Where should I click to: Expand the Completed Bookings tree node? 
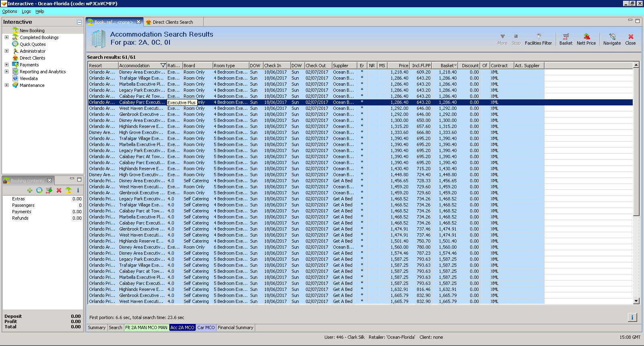click(6, 37)
